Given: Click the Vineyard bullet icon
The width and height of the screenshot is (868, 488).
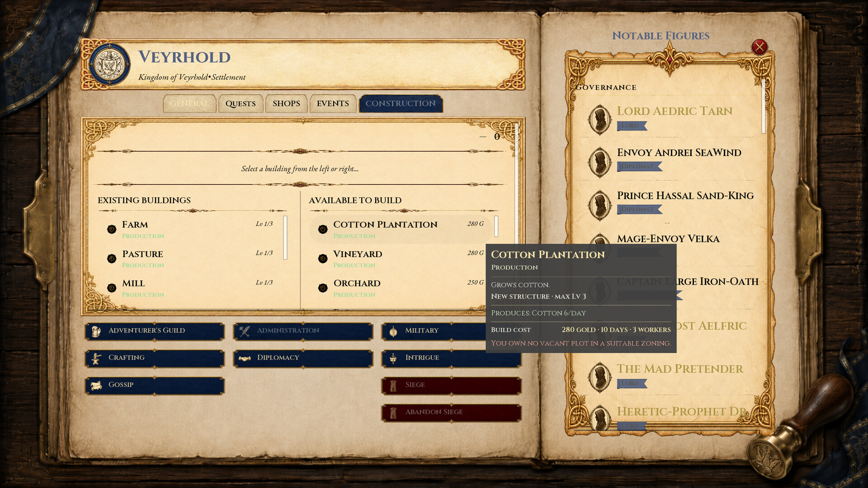Looking at the screenshot, I should [323, 258].
